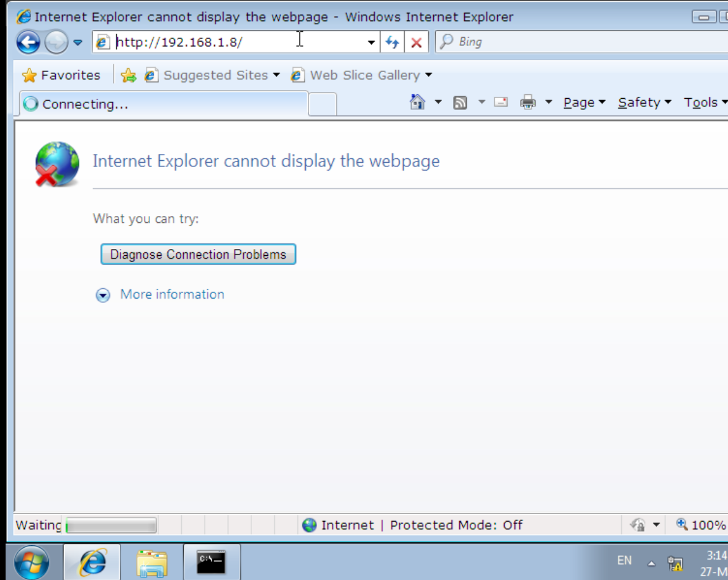Click the Read Mail icon
This screenshot has height=580, width=728.
tap(501, 102)
